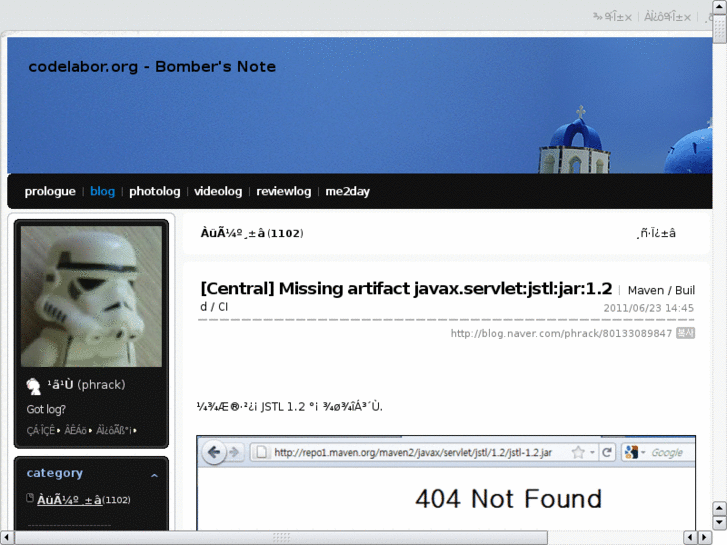Open the reviewlog section
Image resolution: width=727 pixels, height=545 pixels.
[284, 191]
